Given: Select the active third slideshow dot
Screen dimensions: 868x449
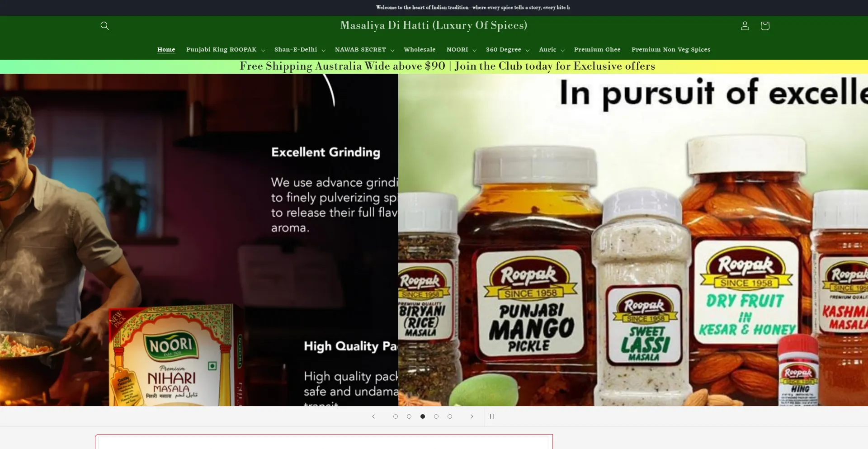Looking at the screenshot, I should tap(423, 416).
